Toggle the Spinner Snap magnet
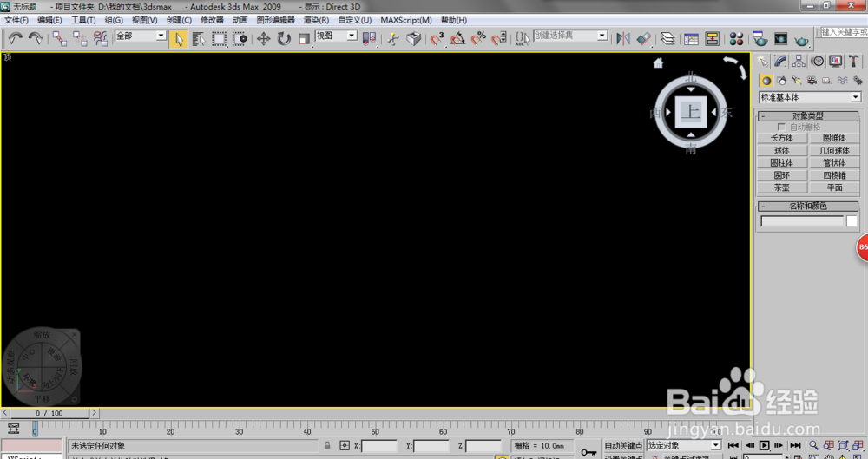 (x=499, y=39)
